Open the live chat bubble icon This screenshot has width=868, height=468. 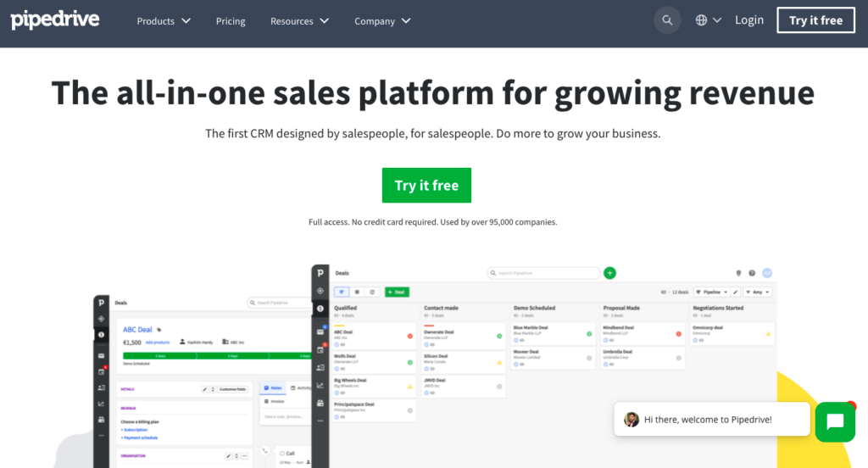pyautogui.click(x=835, y=421)
